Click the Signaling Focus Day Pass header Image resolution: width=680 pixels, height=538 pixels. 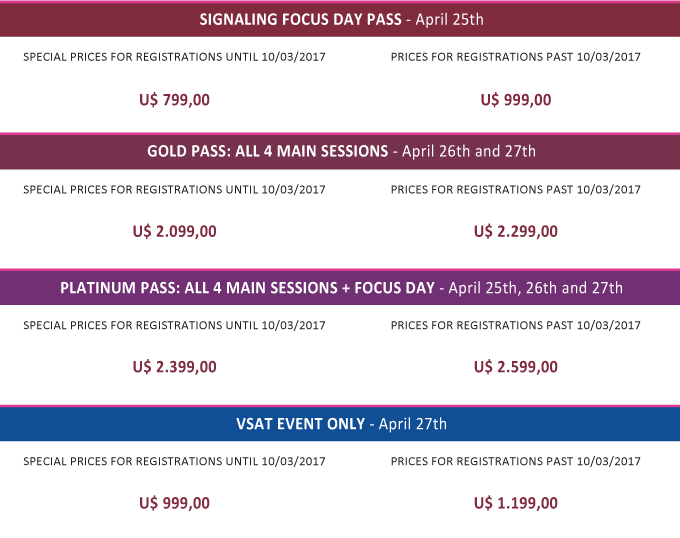pyautogui.click(x=341, y=19)
